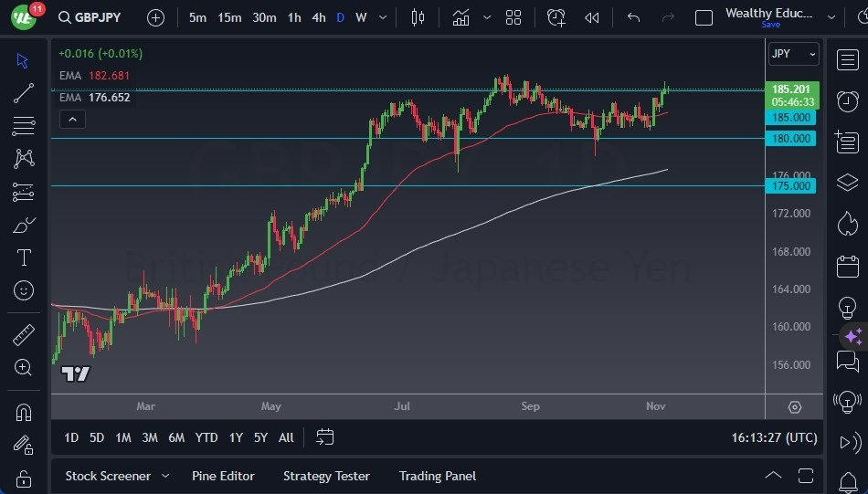Click the GBPJPY symbol search field

90,17
